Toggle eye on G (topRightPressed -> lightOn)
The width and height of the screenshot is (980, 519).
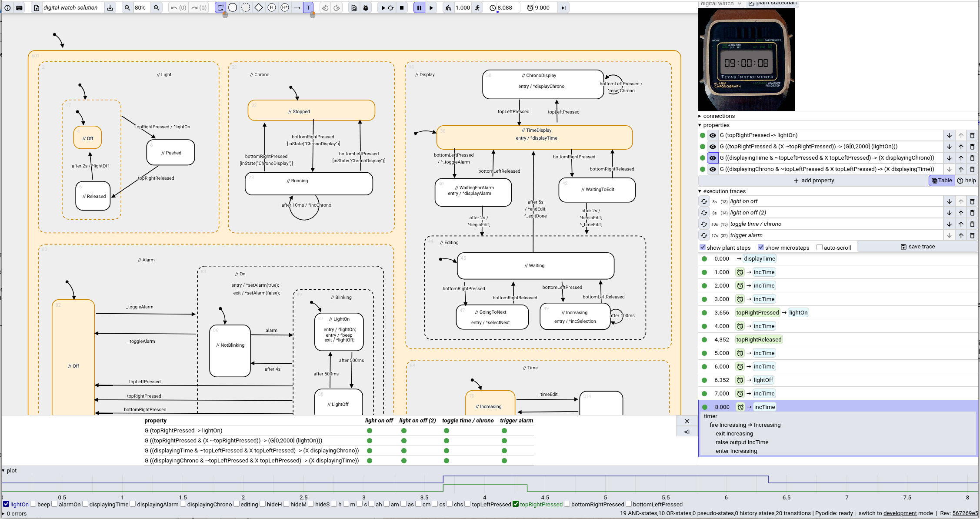pyautogui.click(x=713, y=135)
